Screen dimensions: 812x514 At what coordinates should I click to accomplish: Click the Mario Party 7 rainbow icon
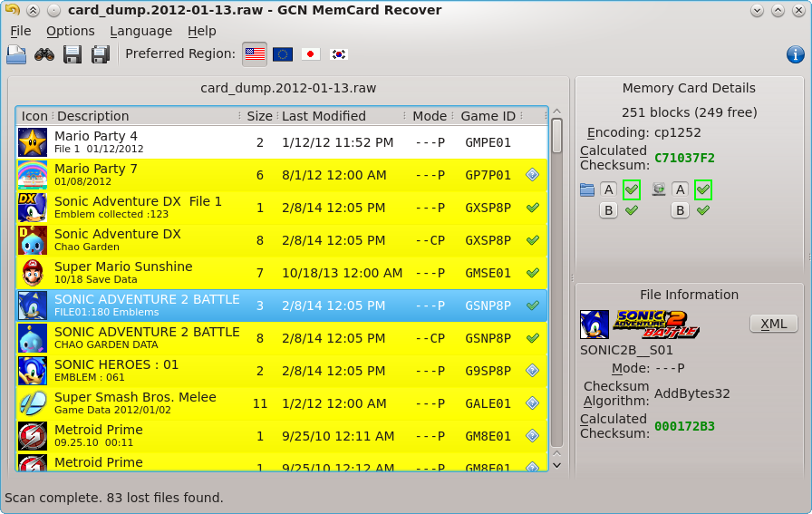coord(33,175)
